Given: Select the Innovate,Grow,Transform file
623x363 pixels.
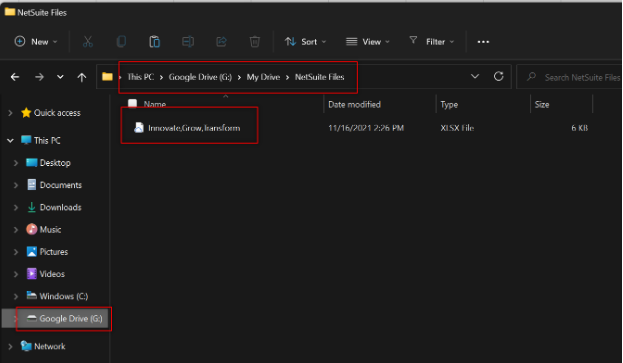Looking at the screenshot, I should click(194, 128).
